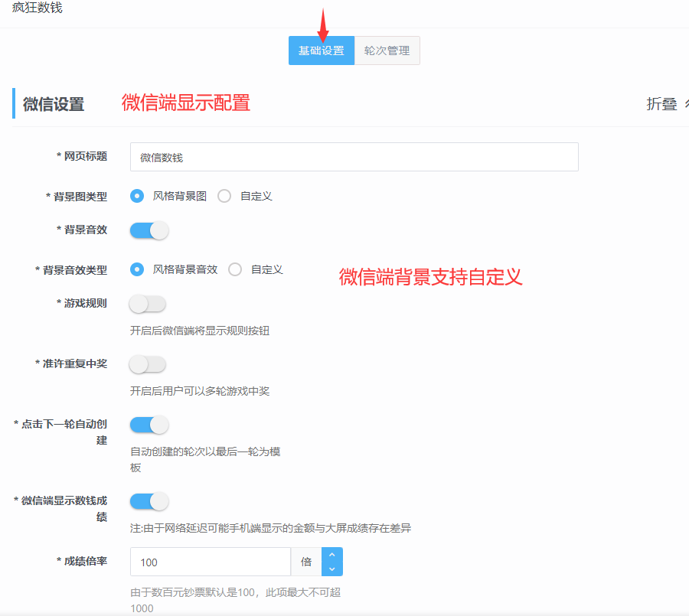Toggle off the 背景音效 switch
The height and width of the screenshot is (616, 689).
tap(148, 230)
